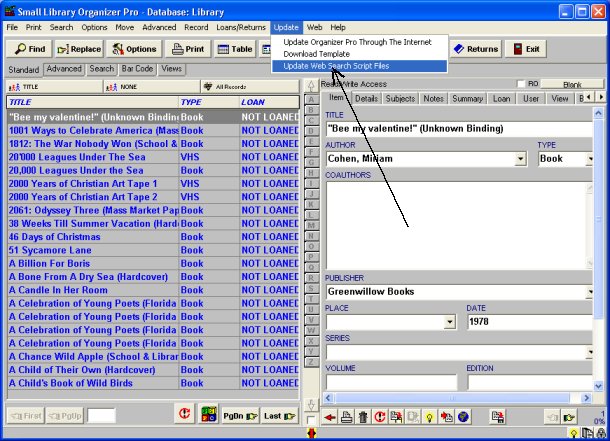Click the red refresh icon in record toolbar
The image size is (610, 441).
point(380,417)
